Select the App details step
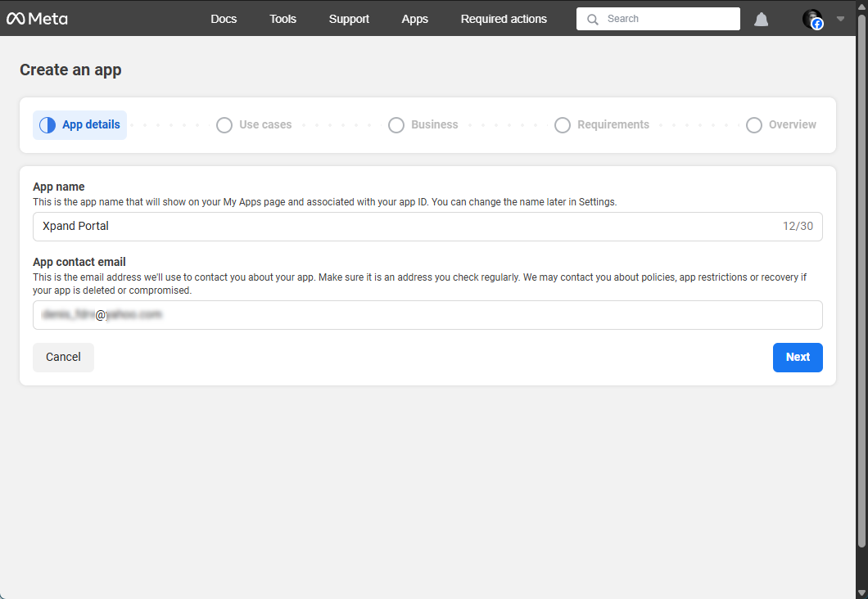Screen dimensions: 868x599 79,125
